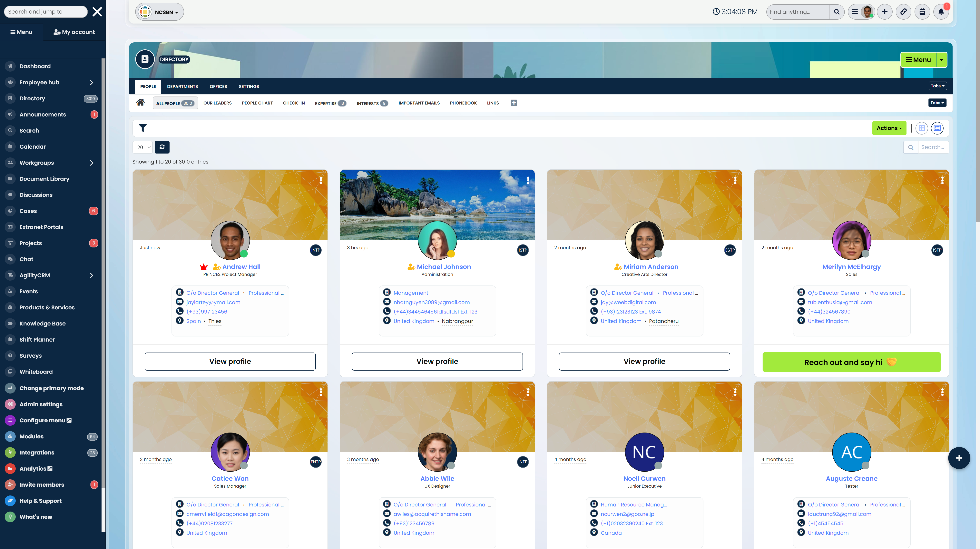Open the Actions dropdown
The width and height of the screenshot is (980, 549).
pyautogui.click(x=889, y=128)
